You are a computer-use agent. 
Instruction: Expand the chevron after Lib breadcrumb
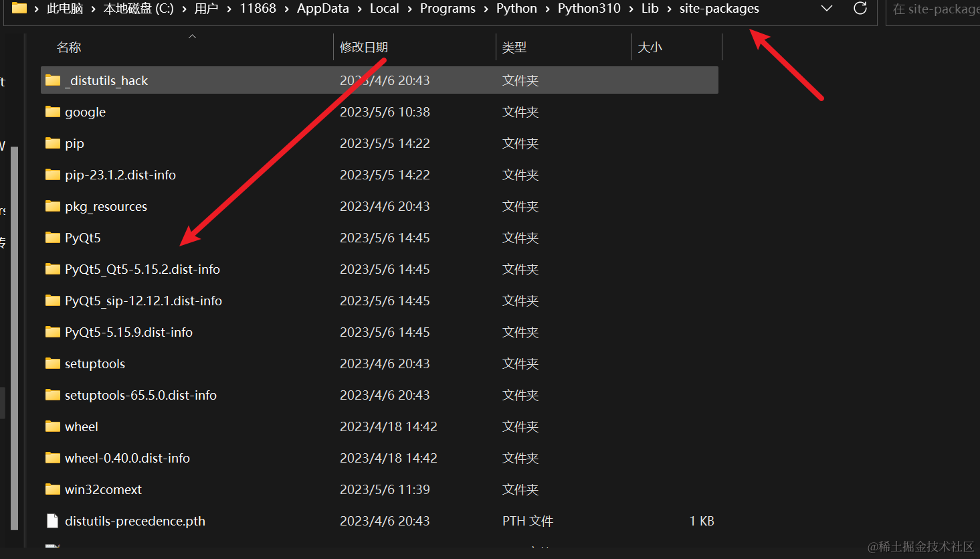pyautogui.click(x=669, y=9)
